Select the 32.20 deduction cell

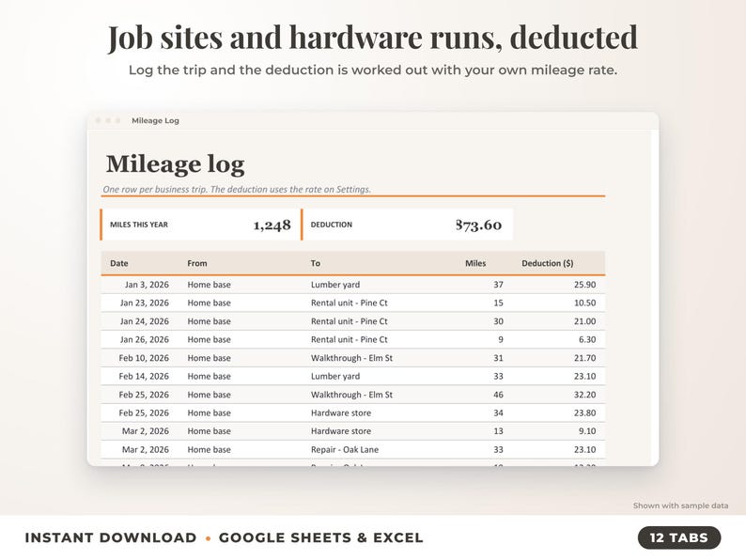(x=584, y=395)
